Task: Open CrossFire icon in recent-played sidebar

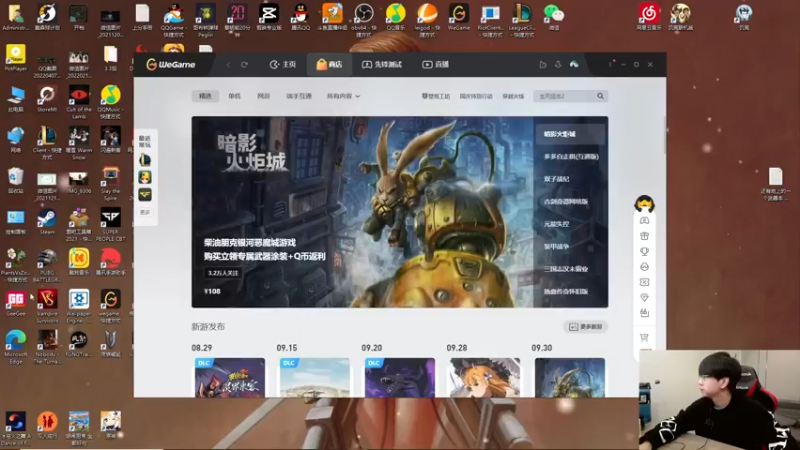Action: (145, 194)
